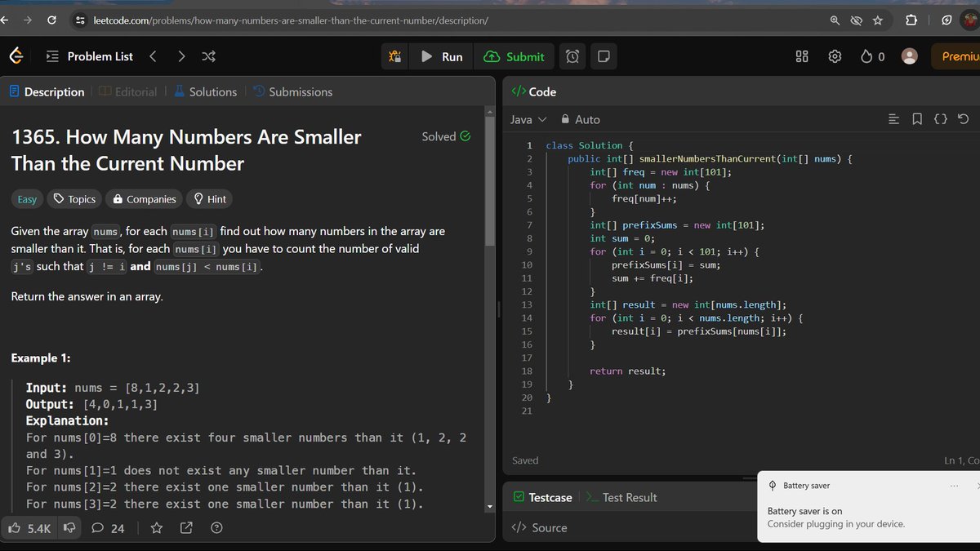This screenshot has height=551, width=980.
Task: Open the layout grid icon
Action: click(802, 56)
